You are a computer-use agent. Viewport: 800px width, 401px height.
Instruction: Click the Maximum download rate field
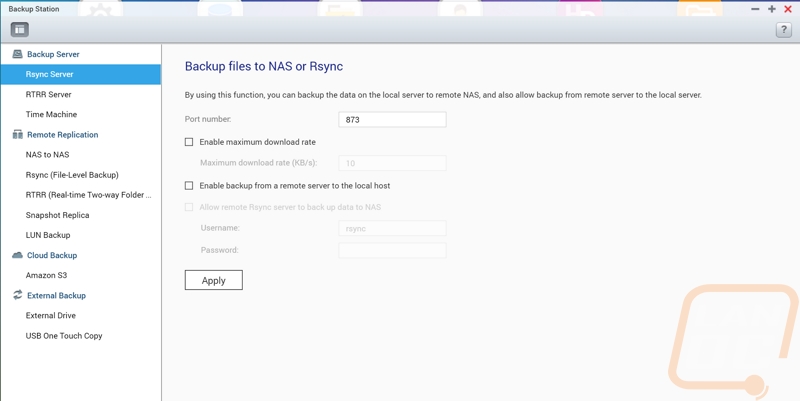(392, 163)
